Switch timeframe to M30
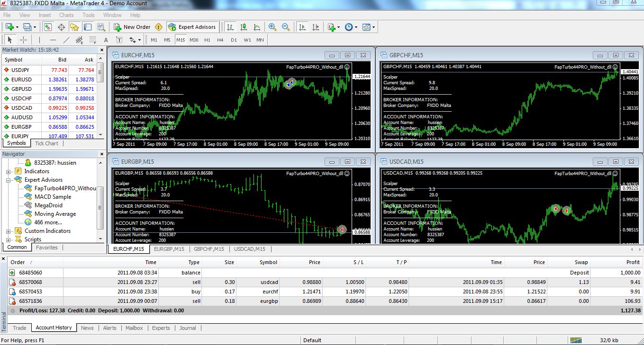The width and height of the screenshot is (644, 345). click(194, 40)
